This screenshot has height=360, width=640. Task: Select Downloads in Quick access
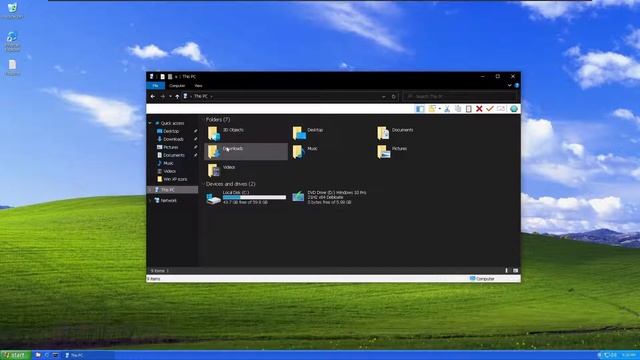[x=173, y=139]
